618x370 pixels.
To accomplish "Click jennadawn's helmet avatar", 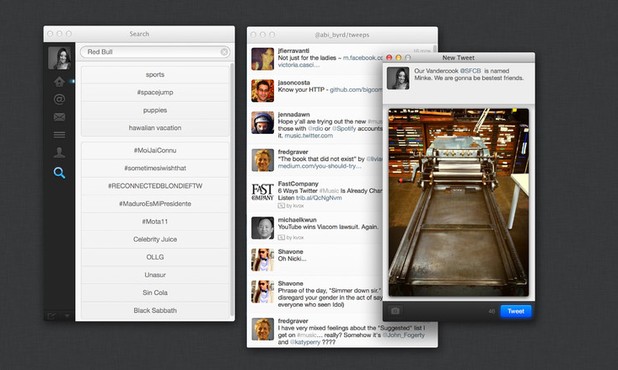I will coord(262,123).
